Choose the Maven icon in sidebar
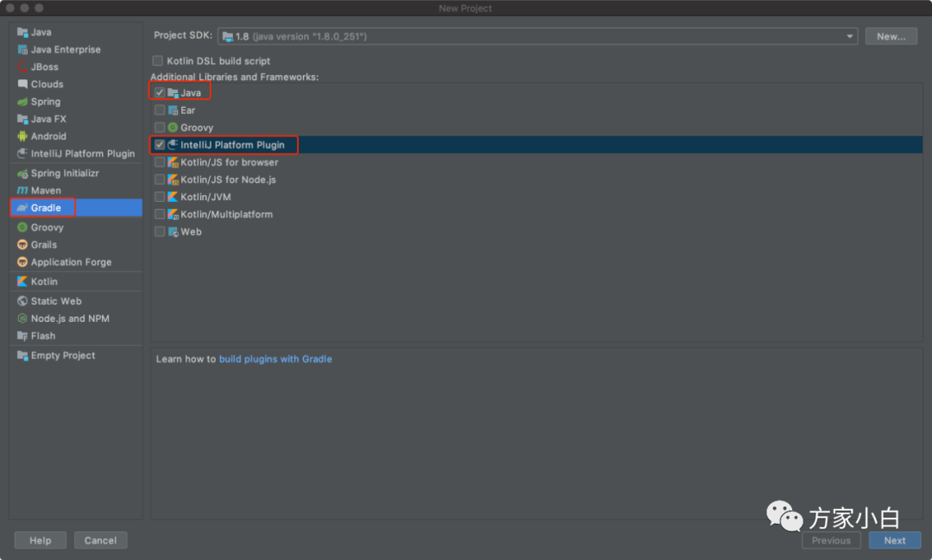The height and width of the screenshot is (560, 932). 22,190
